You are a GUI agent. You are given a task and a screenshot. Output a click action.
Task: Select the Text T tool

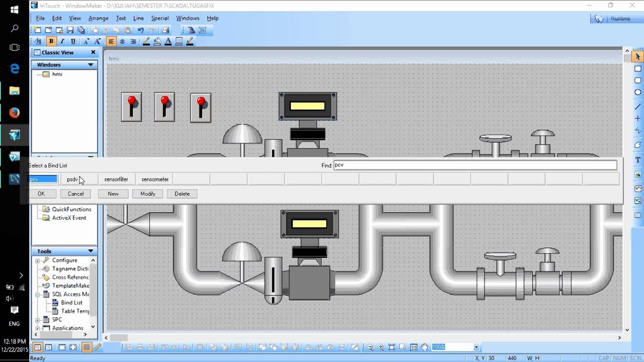click(638, 160)
